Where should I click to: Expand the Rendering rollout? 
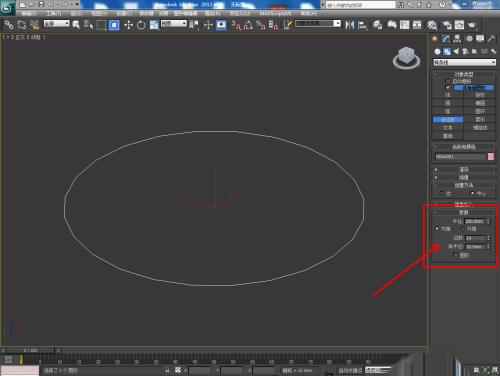[464, 169]
